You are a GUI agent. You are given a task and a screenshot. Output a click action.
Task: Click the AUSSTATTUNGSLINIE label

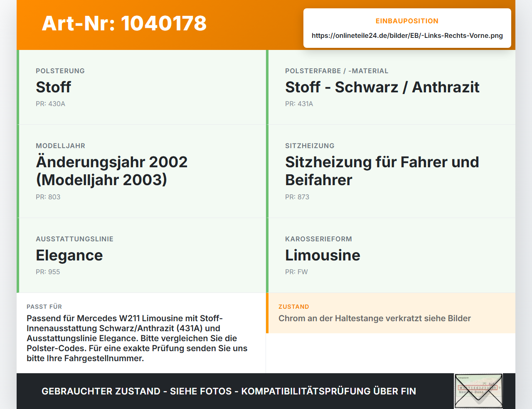coord(74,239)
